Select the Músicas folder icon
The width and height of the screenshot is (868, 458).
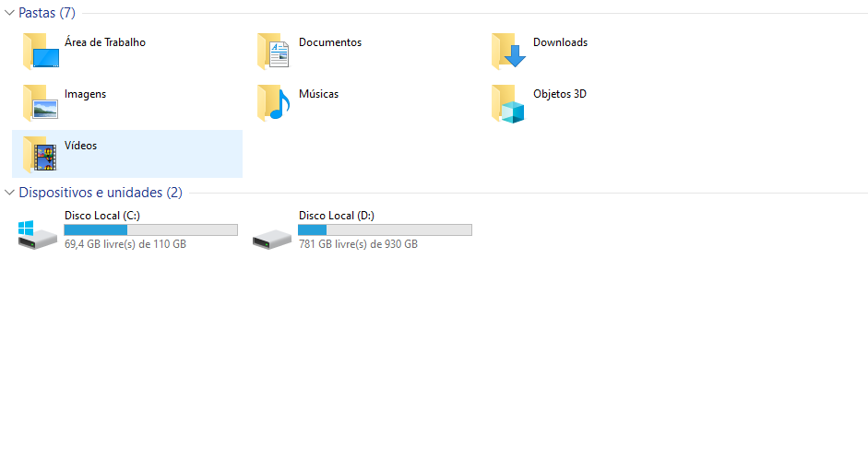click(x=273, y=103)
